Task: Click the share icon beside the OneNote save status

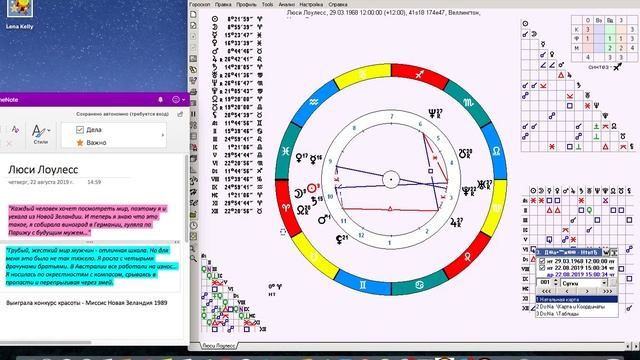Action: click(x=180, y=114)
